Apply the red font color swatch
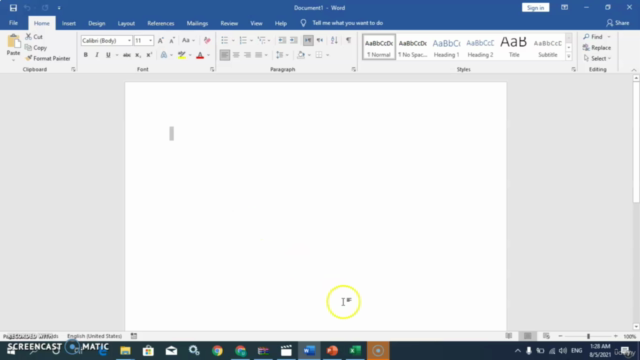 [200, 55]
